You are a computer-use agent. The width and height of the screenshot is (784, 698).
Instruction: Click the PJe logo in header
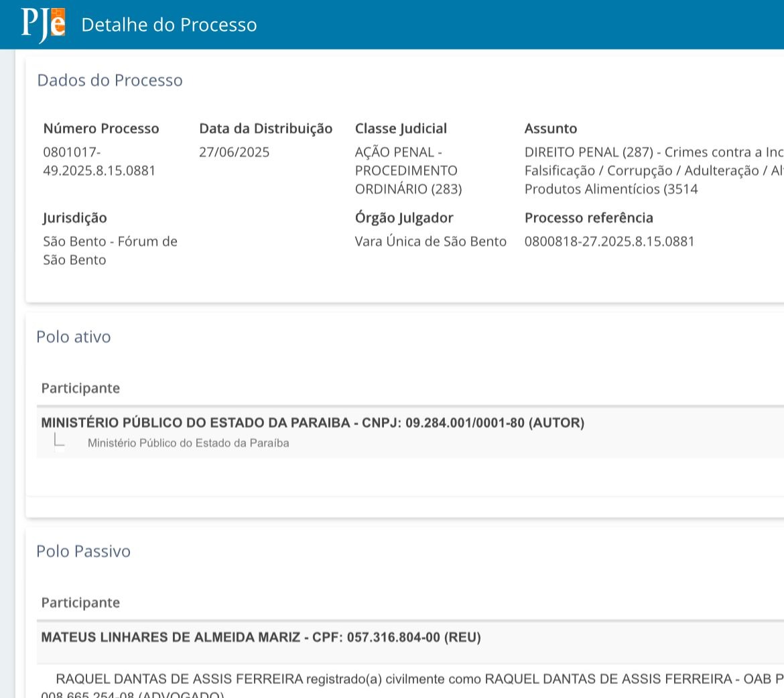43,24
